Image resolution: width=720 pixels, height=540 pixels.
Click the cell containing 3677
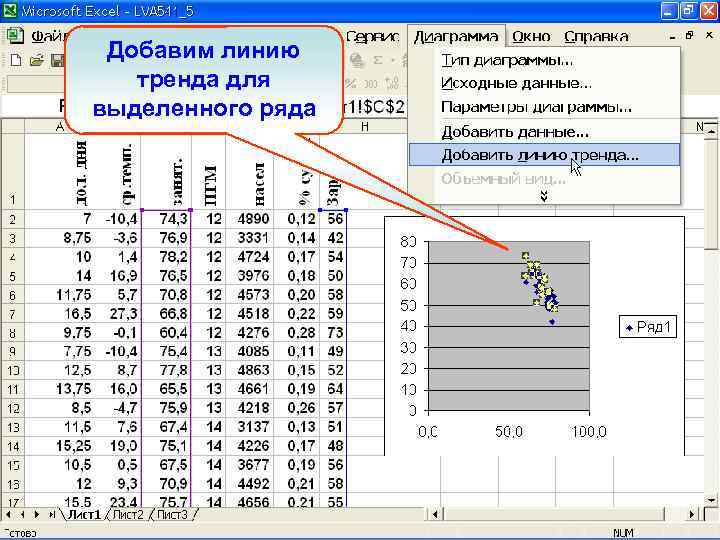tap(249, 465)
